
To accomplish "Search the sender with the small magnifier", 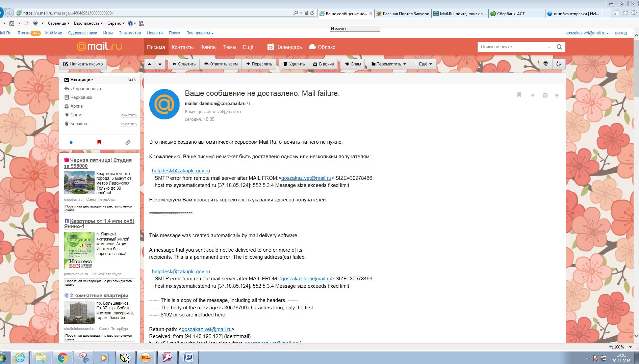I will pos(249,104).
